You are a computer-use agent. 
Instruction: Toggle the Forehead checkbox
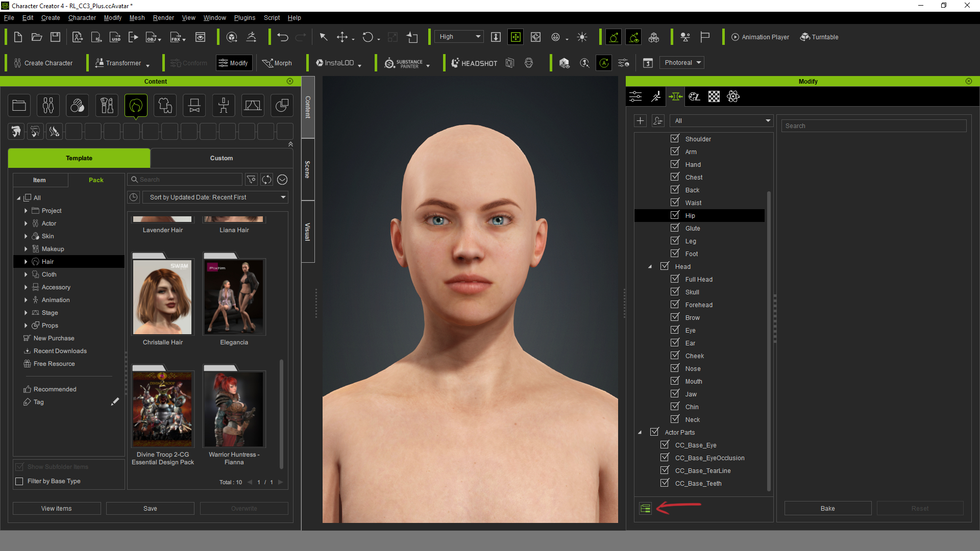675,304
